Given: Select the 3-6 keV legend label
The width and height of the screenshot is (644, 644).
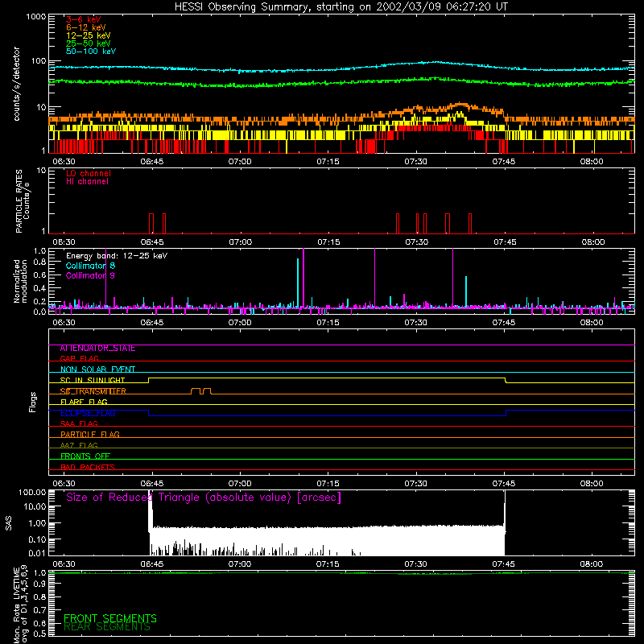Looking at the screenshot, I should 84,19.
